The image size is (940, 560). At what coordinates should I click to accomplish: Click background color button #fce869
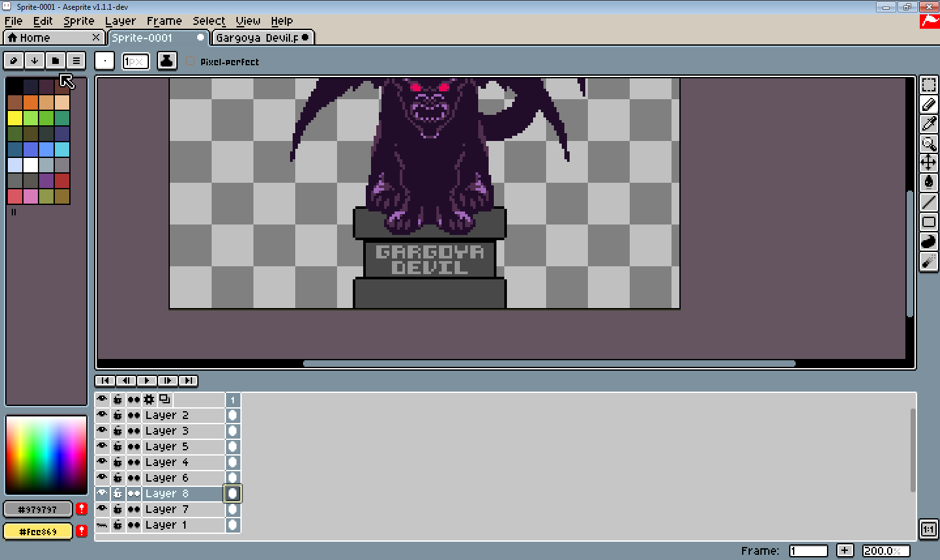point(37,531)
